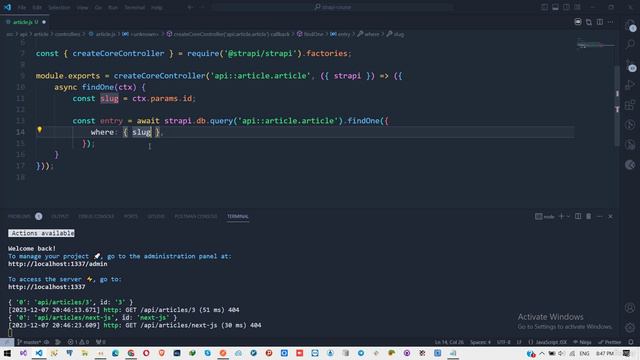Toggle panel layout icon in title bar
The height and width of the screenshot is (360, 640).
(x=556, y=7)
